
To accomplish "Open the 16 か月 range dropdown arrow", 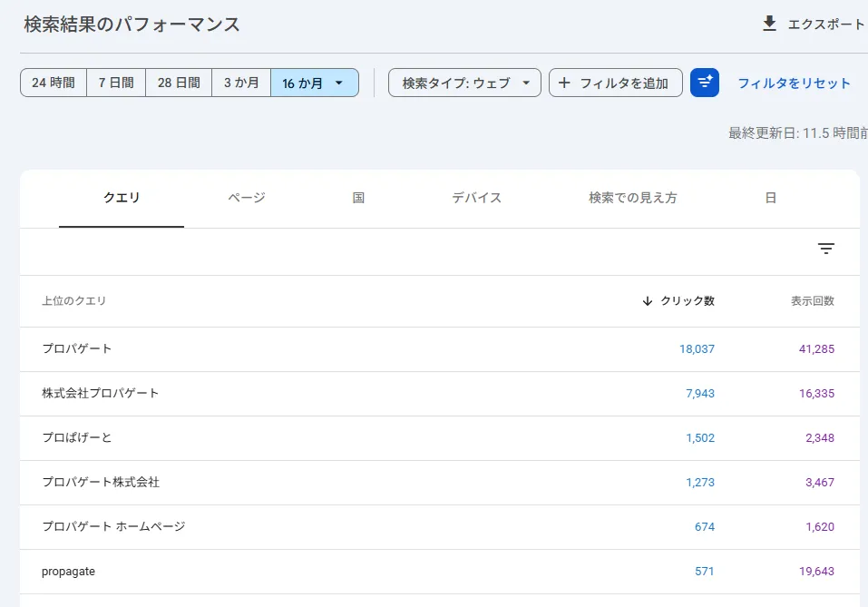I will click(x=339, y=83).
